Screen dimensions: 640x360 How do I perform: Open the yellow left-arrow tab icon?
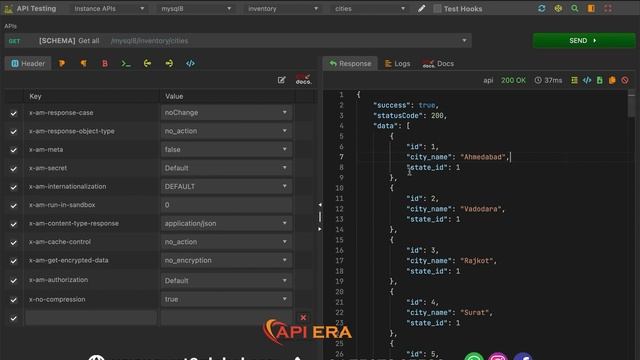pyautogui.click(x=147, y=63)
